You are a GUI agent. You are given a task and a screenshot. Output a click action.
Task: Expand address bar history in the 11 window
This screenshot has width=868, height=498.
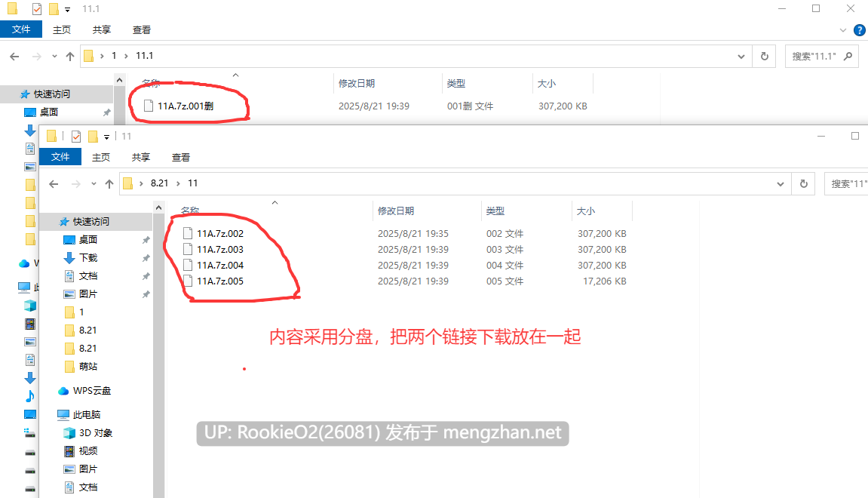[x=781, y=184]
